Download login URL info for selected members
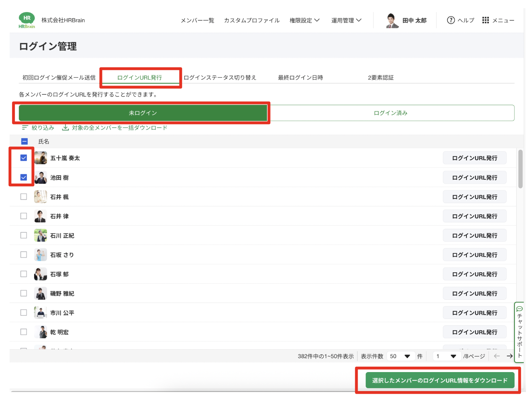The width and height of the screenshot is (532, 402). [x=440, y=380]
